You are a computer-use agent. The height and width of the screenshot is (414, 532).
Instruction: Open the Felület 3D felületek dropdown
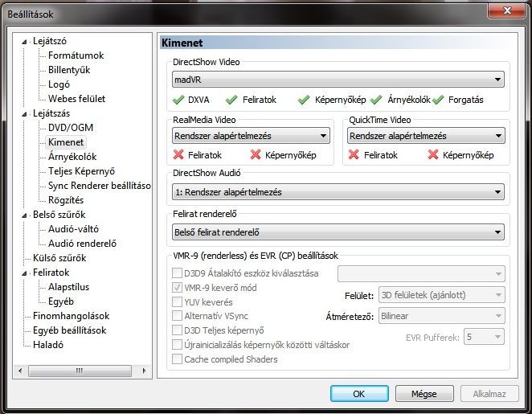coord(441,295)
